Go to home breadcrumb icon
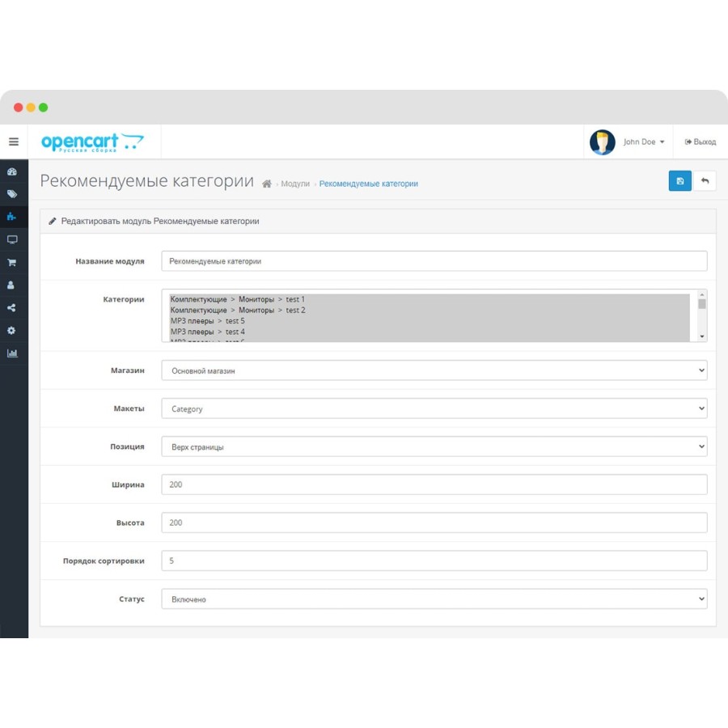This screenshot has width=728, height=728. (x=266, y=184)
